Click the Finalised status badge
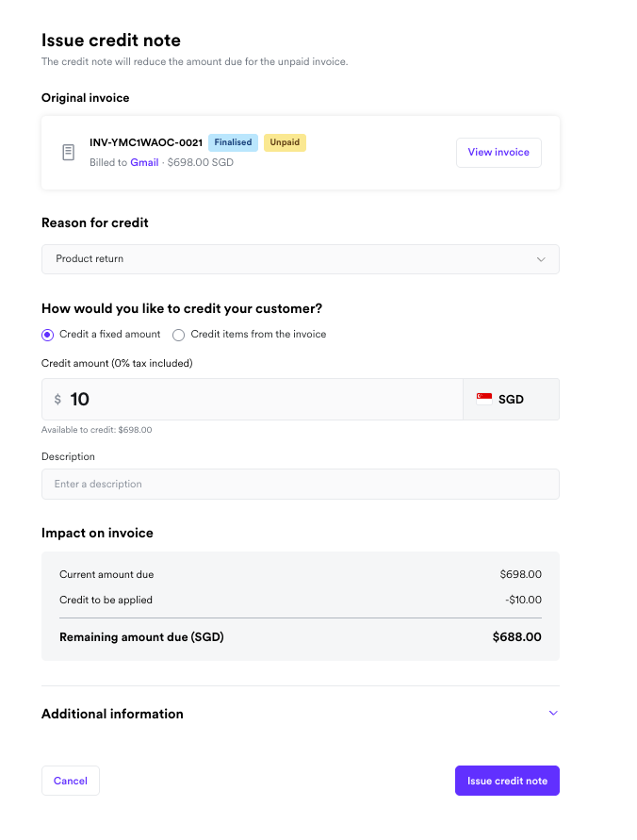The height and width of the screenshot is (840, 637). 233,142
